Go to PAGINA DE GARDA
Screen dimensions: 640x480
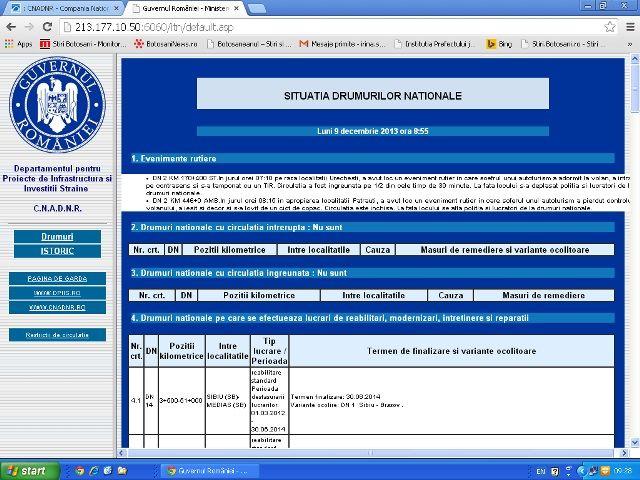pyautogui.click(x=57, y=276)
